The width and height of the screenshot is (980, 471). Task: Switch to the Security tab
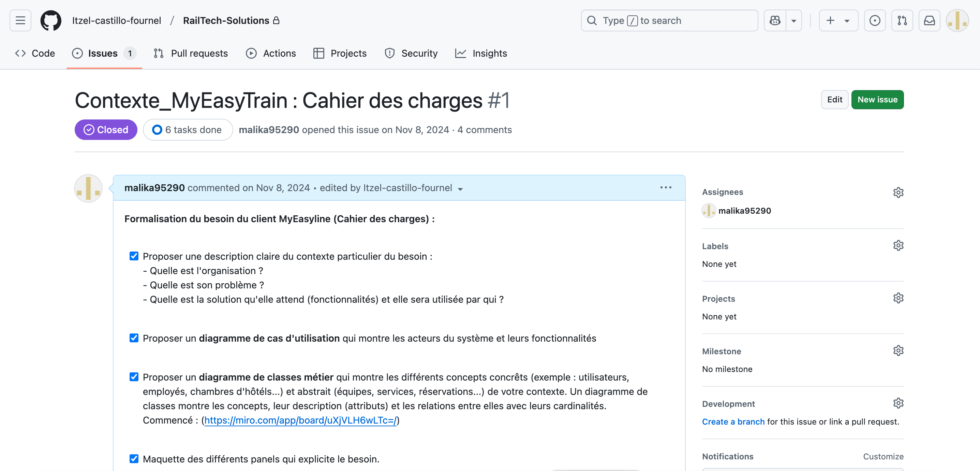411,53
